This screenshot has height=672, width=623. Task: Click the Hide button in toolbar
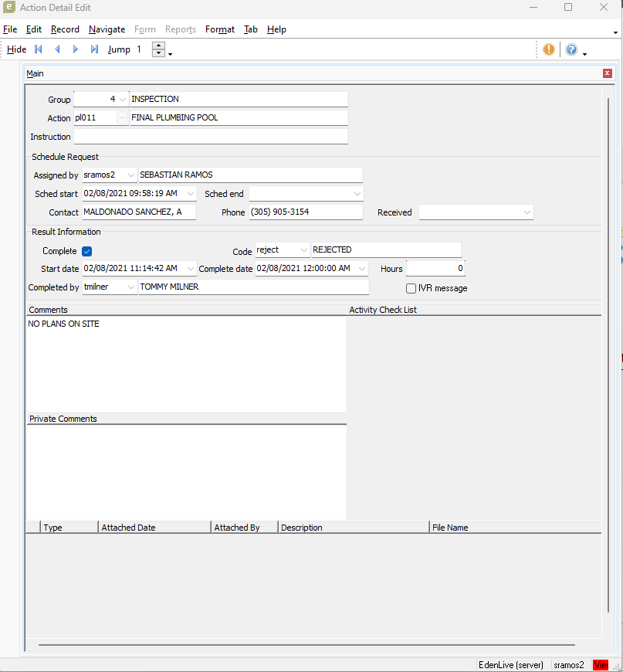pyautogui.click(x=16, y=49)
